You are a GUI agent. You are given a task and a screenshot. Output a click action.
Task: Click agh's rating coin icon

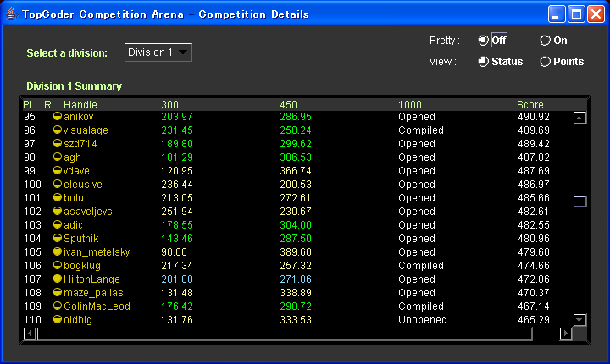58,157
